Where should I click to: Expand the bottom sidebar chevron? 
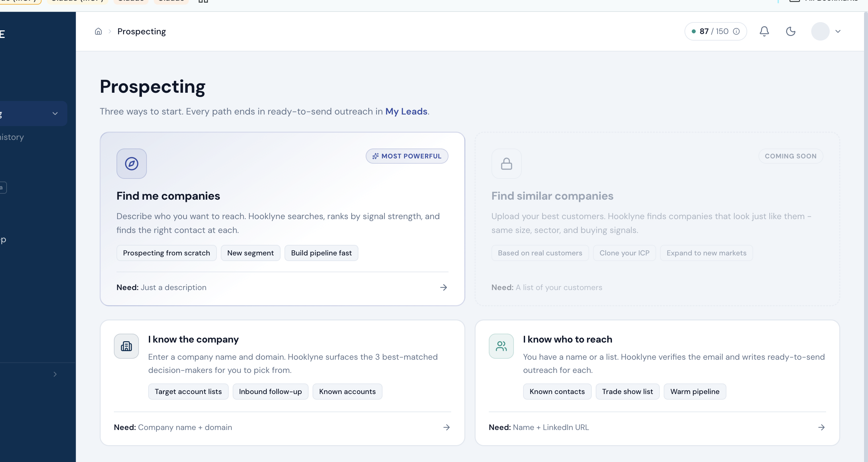[x=55, y=375]
